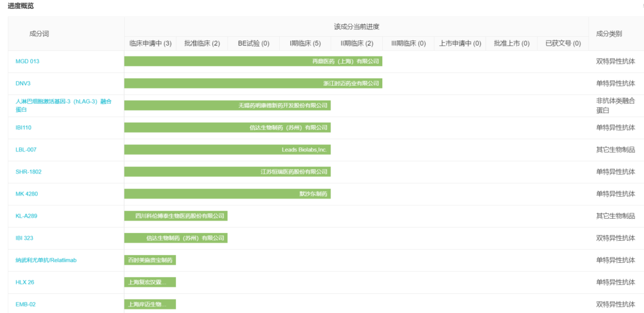Click the 江苏恒瑞医药股份有限公司 progress bar
This screenshot has width=644, height=313.
(x=228, y=172)
